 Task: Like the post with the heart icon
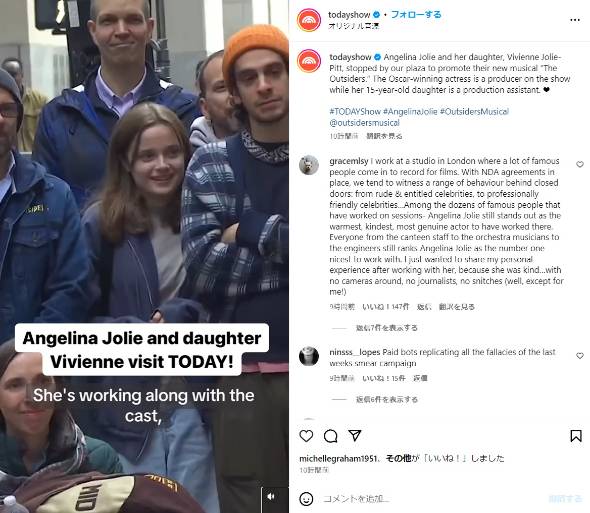306,436
